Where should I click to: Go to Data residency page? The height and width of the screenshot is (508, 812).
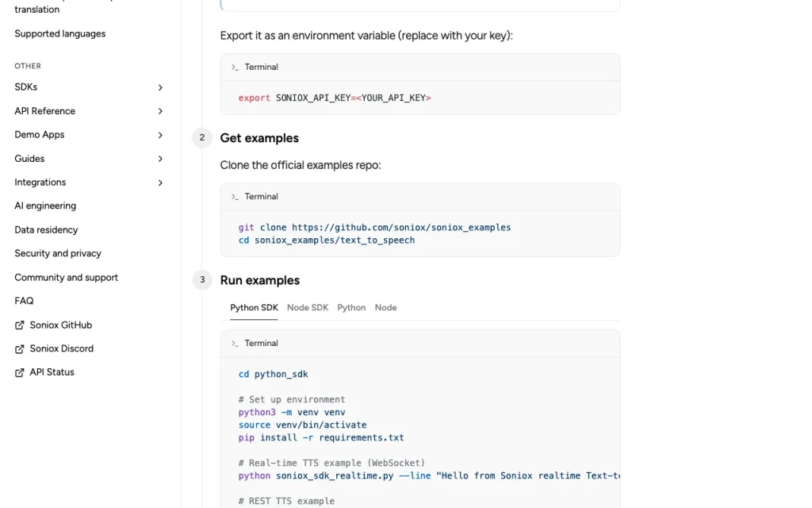46,229
